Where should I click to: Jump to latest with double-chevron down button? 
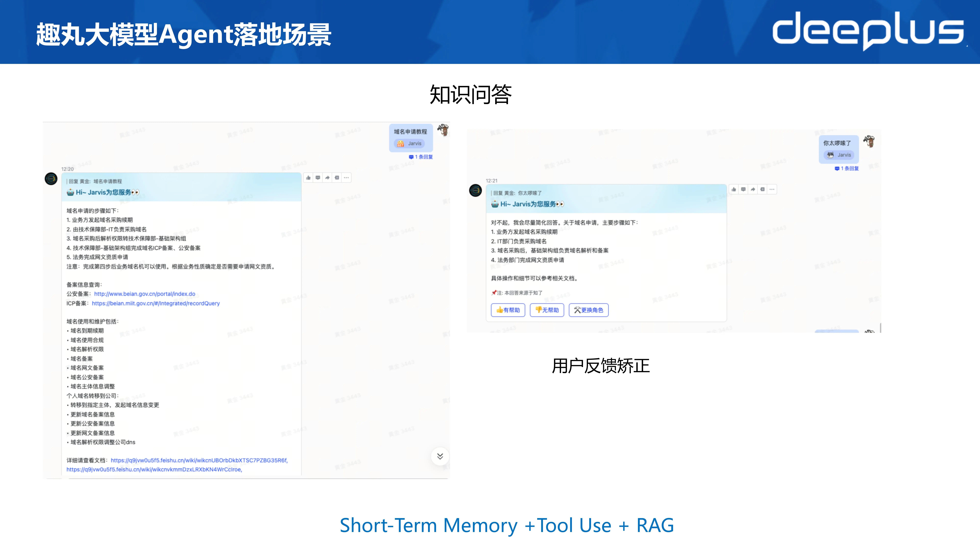440,456
